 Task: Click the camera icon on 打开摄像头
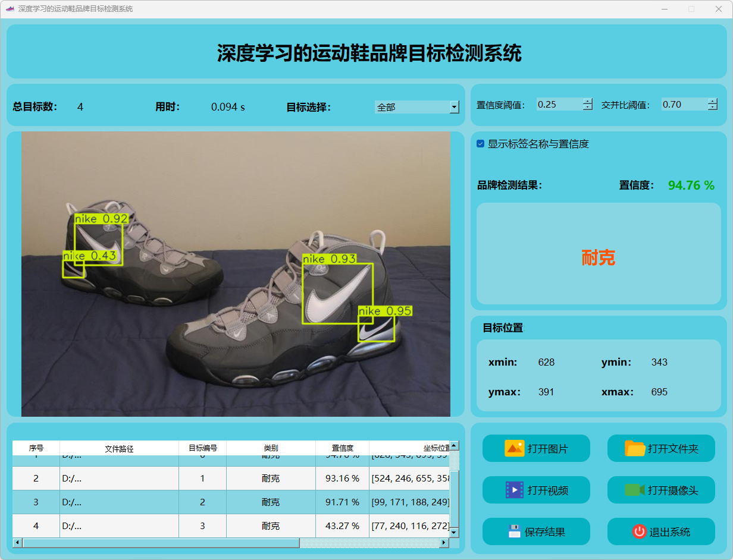(x=635, y=490)
